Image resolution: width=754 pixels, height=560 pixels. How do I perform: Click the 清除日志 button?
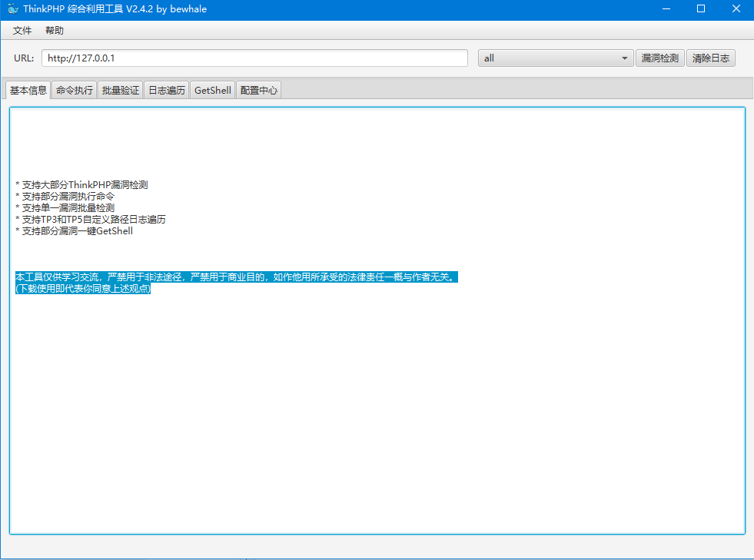[x=710, y=58]
